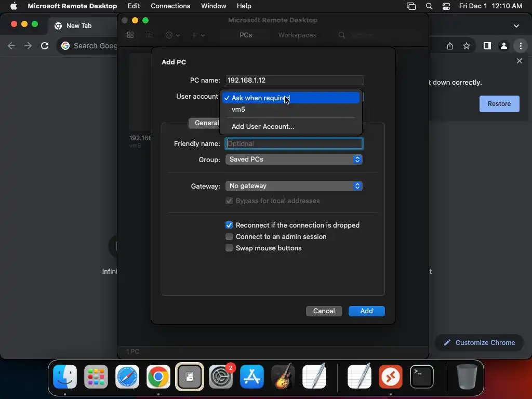Bookmark this tab with star icon

[x=467, y=46]
